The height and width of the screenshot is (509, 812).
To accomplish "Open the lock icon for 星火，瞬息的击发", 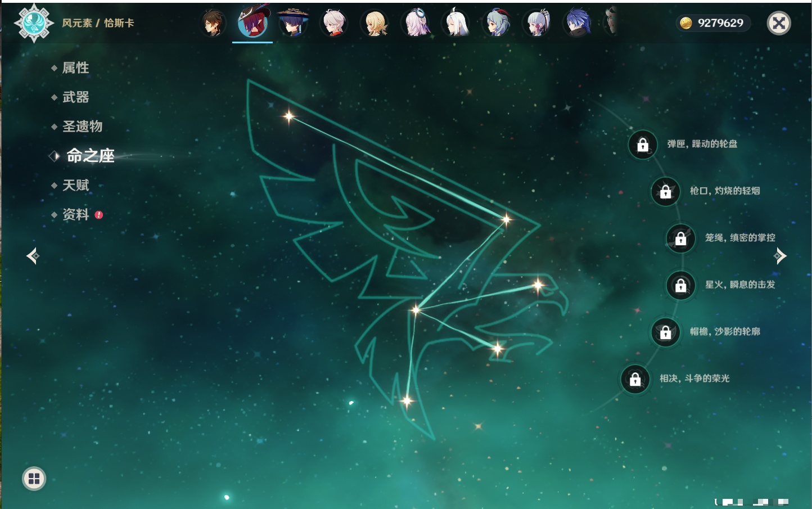I will point(681,285).
